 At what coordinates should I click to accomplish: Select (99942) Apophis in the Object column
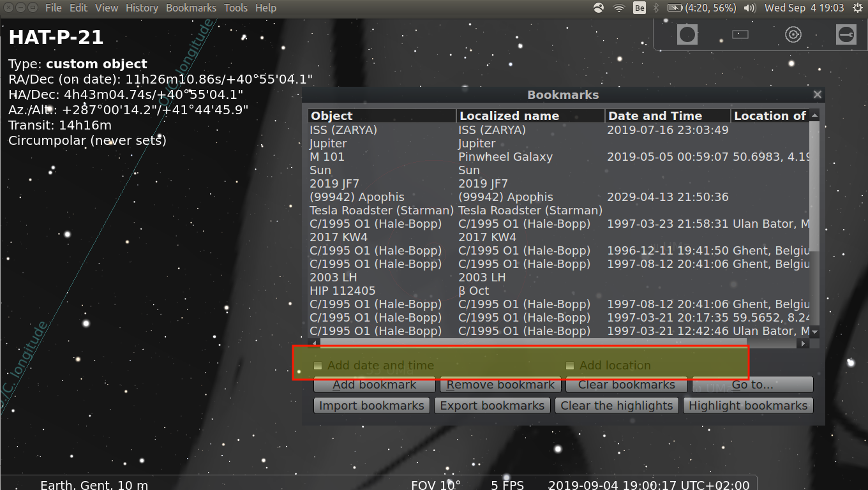click(x=357, y=197)
